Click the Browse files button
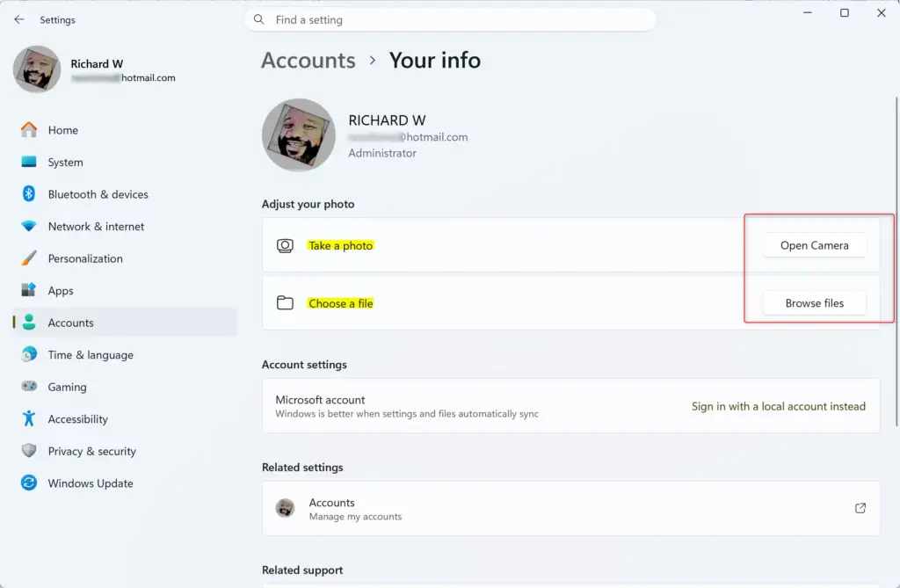 (x=814, y=302)
